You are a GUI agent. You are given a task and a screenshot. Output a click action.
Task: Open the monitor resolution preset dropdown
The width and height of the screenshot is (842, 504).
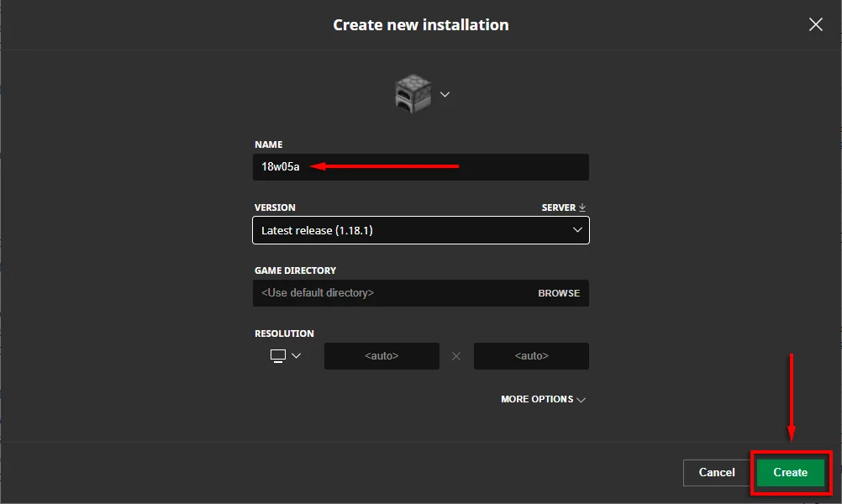286,356
